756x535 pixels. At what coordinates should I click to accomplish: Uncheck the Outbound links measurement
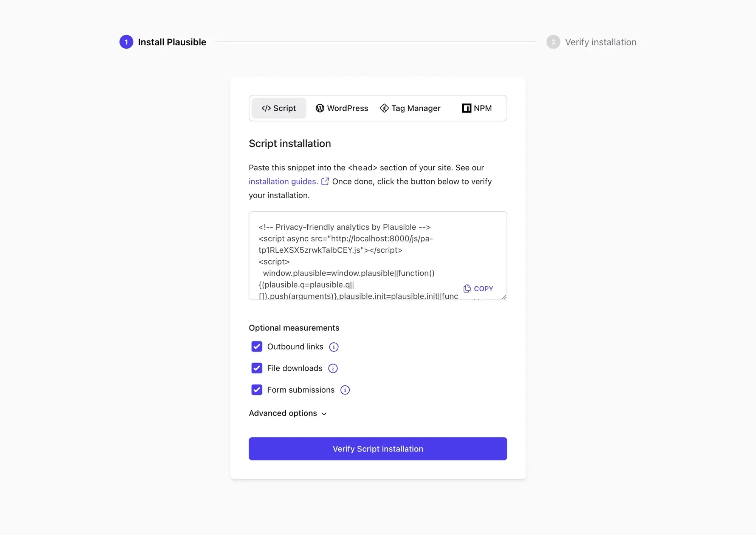tap(257, 346)
